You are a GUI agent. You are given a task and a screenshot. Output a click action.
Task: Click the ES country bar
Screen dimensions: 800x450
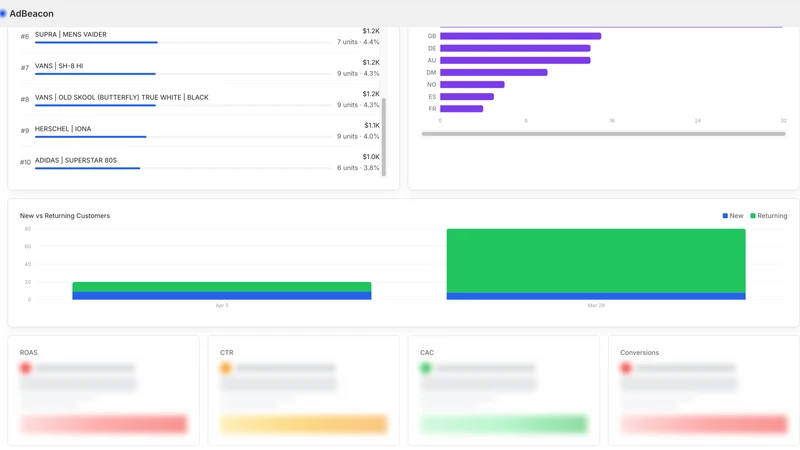[x=467, y=96]
